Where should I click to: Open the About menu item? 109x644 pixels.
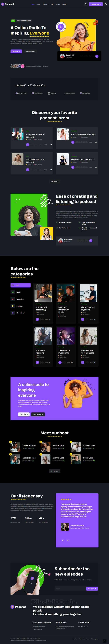point(38,4)
